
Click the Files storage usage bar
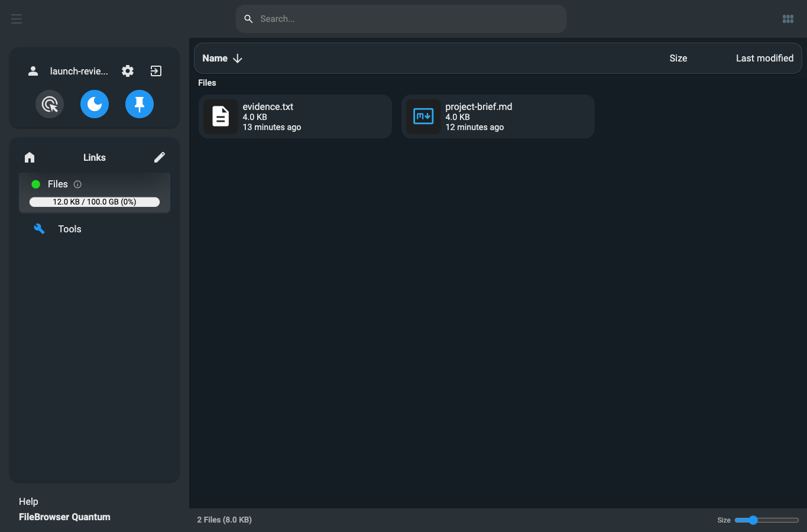95,202
